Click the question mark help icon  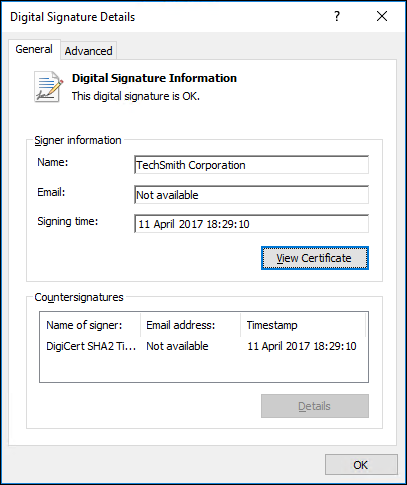337,16
